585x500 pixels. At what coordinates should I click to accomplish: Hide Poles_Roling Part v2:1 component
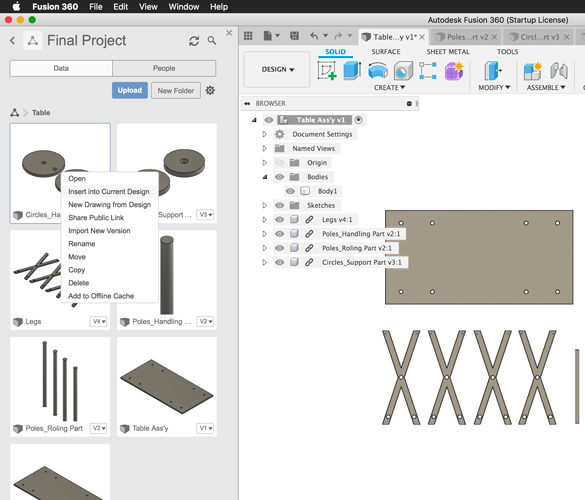[279, 248]
